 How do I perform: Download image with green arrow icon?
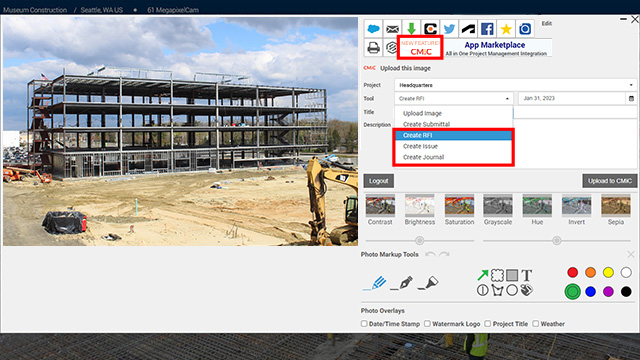pos(411,29)
